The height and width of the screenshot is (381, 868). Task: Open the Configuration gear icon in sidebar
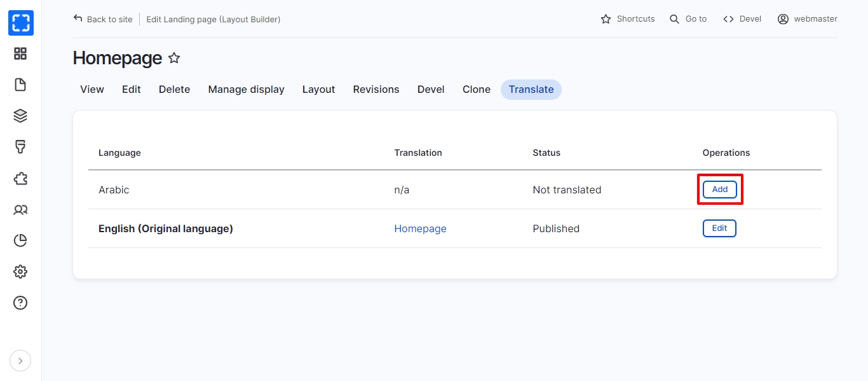[x=20, y=272]
